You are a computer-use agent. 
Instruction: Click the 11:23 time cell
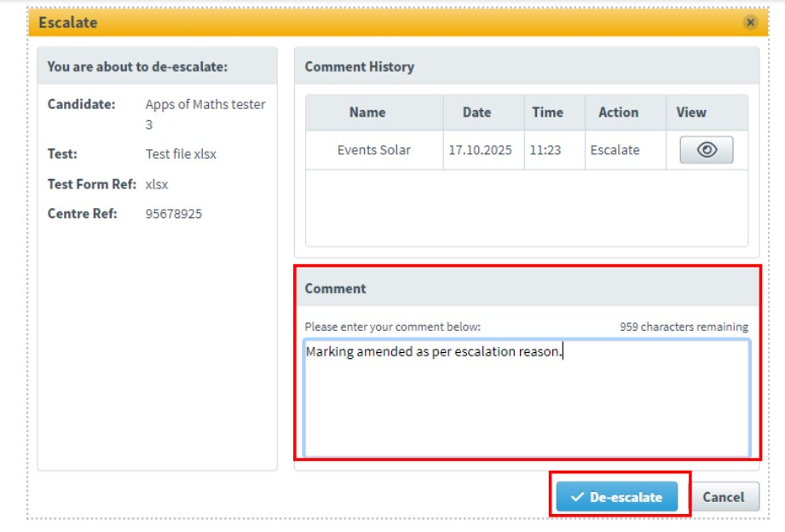[x=545, y=150]
